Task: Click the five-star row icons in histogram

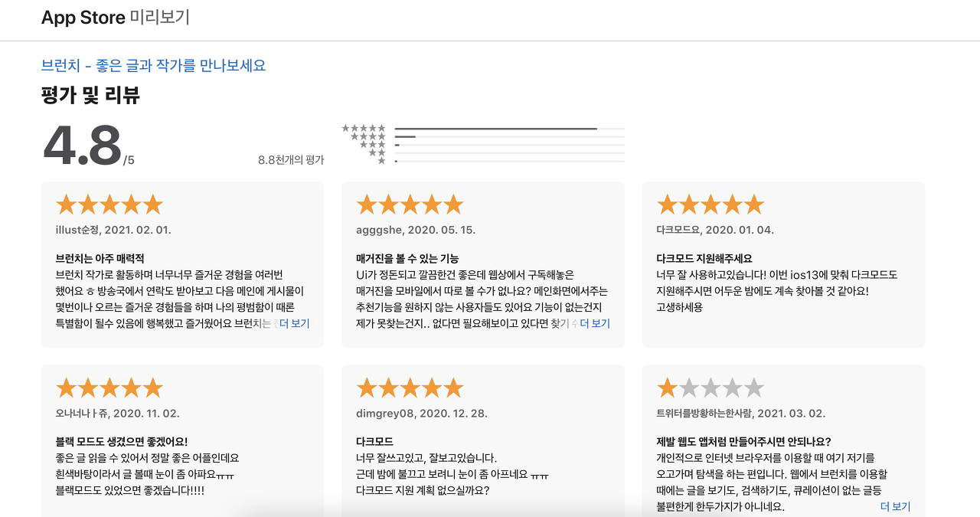Action: pyautogui.click(x=364, y=129)
